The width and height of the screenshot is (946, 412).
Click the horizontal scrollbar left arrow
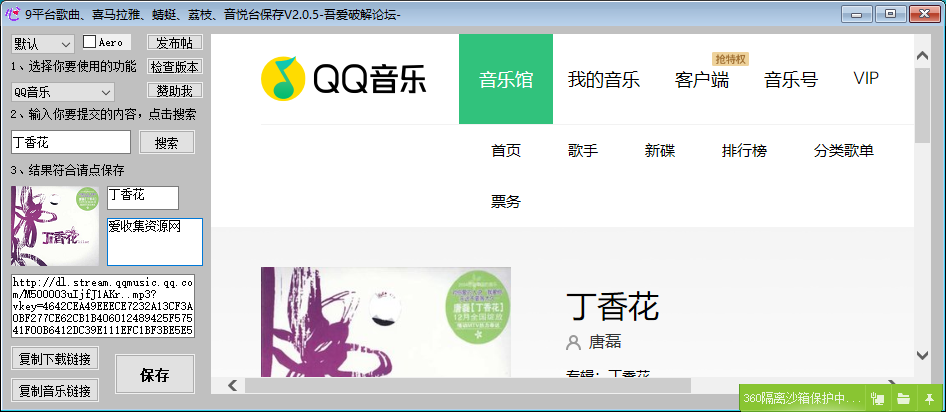[x=232, y=385]
